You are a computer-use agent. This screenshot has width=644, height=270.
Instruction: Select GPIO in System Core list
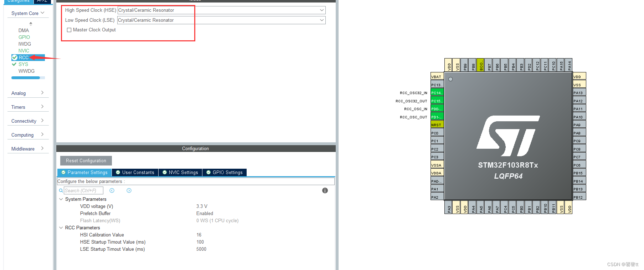(x=24, y=37)
